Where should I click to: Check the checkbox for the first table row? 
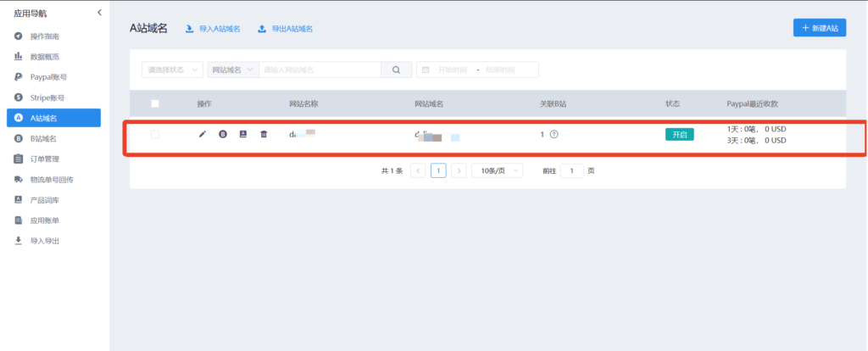tap(154, 134)
